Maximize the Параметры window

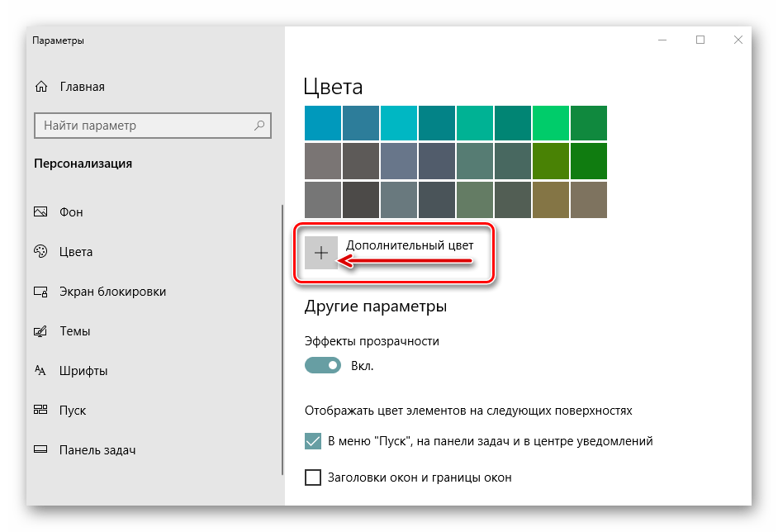700,40
